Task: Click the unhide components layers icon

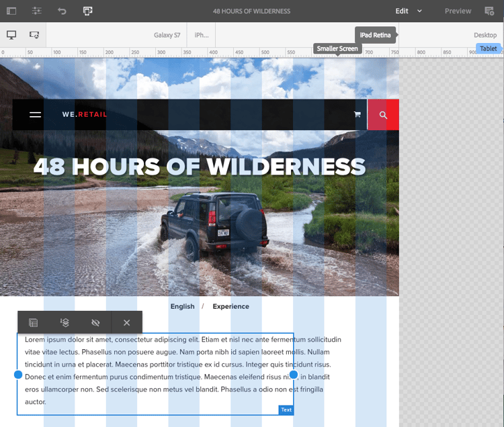Action: point(65,322)
